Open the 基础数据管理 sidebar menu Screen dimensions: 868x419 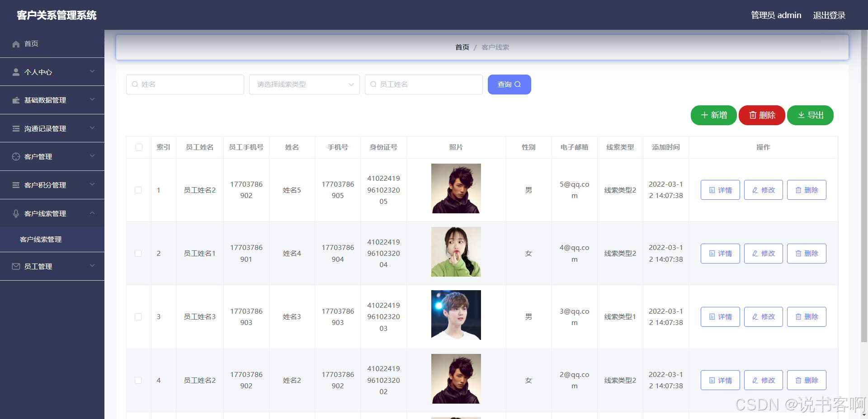[52, 100]
